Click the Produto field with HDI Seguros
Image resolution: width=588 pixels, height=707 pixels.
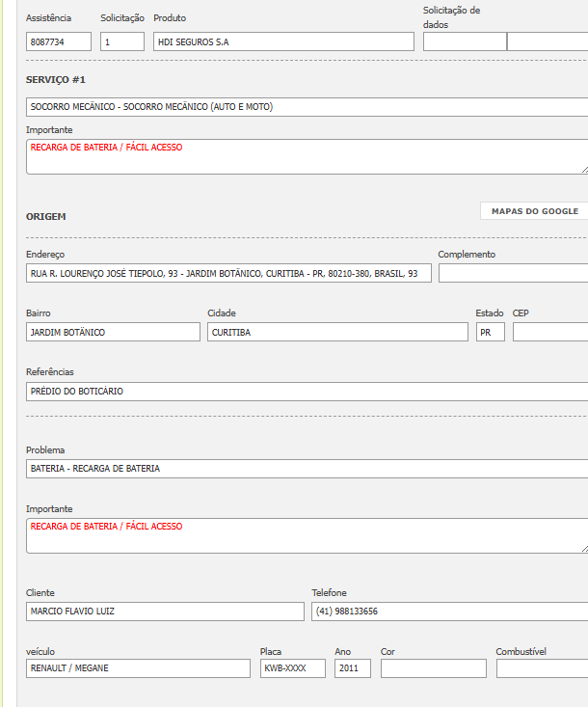click(x=283, y=41)
